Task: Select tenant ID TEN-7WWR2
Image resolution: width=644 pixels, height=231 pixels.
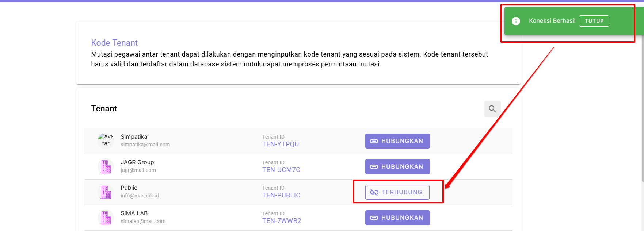Action: pyautogui.click(x=282, y=221)
